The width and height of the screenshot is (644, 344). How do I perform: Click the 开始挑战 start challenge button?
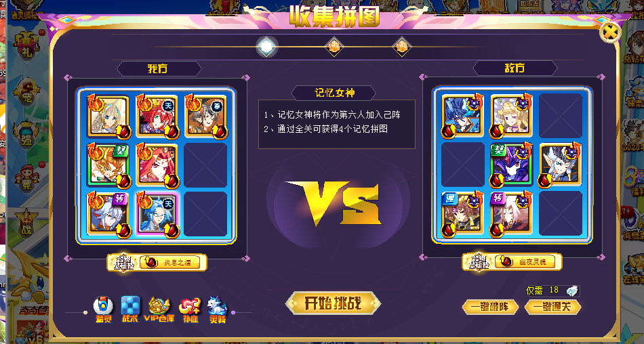(x=333, y=303)
